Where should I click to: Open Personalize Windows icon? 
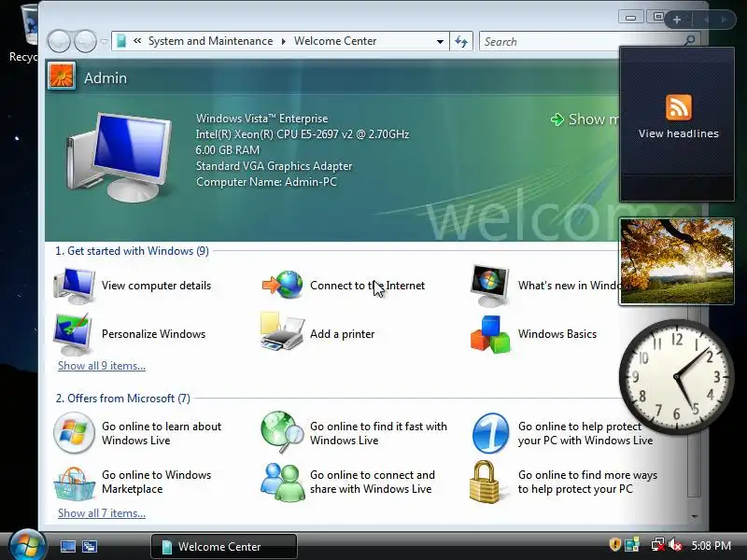(x=74, y=334)
